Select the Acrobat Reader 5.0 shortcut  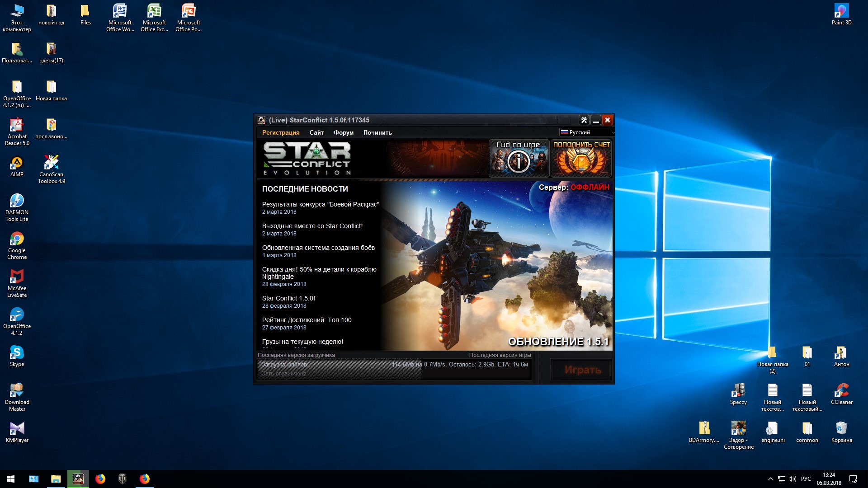pyautogui.click(x=17, y=132)
